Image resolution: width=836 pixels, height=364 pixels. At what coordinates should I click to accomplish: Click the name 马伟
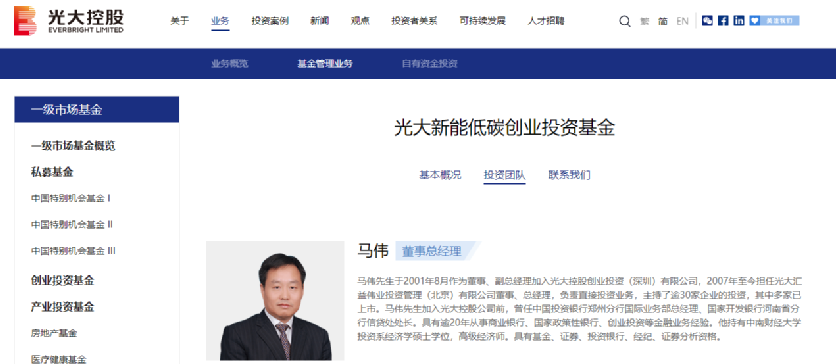point(373,251)
